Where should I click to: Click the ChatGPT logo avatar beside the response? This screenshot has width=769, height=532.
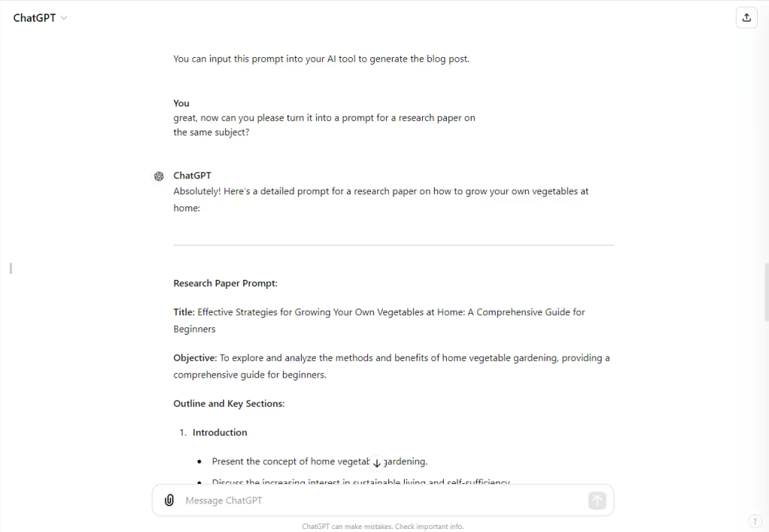pyautogui.click(x=159, y=176)
